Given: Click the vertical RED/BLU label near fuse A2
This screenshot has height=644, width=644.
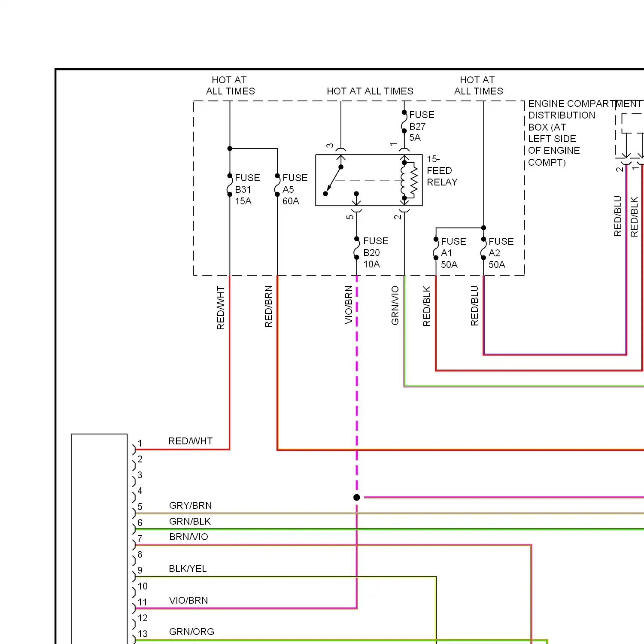Looking at the screenshot, I should tap(474, 306).
